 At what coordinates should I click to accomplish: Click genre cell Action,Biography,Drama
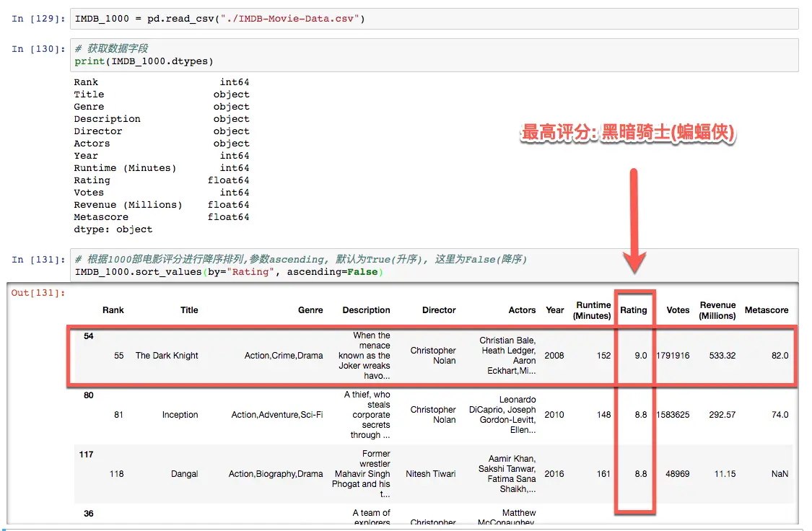276,473
